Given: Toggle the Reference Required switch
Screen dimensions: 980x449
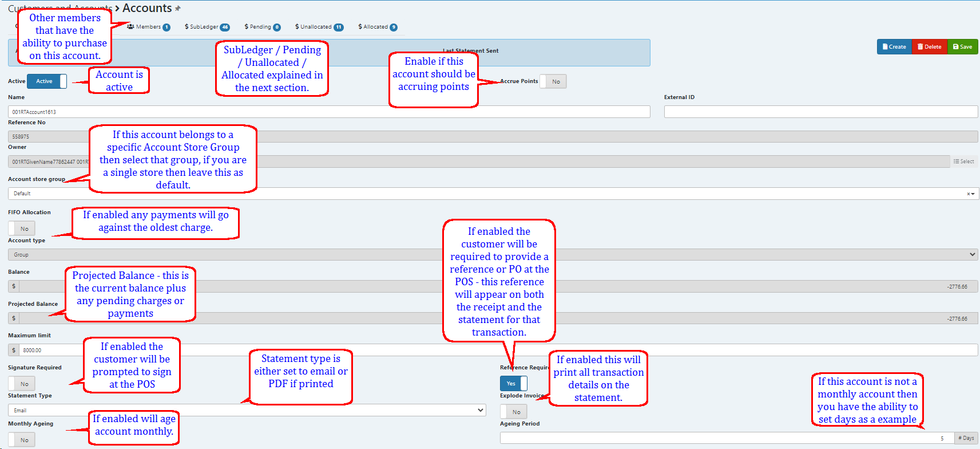Looking at the screenshot, I should click(514, 383).
